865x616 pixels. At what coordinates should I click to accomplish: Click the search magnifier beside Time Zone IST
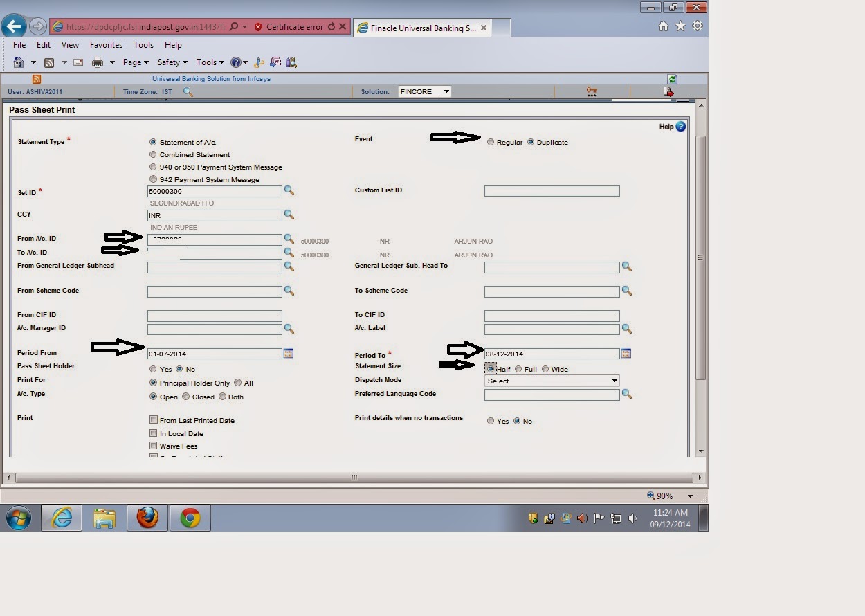tap(188, 91)
